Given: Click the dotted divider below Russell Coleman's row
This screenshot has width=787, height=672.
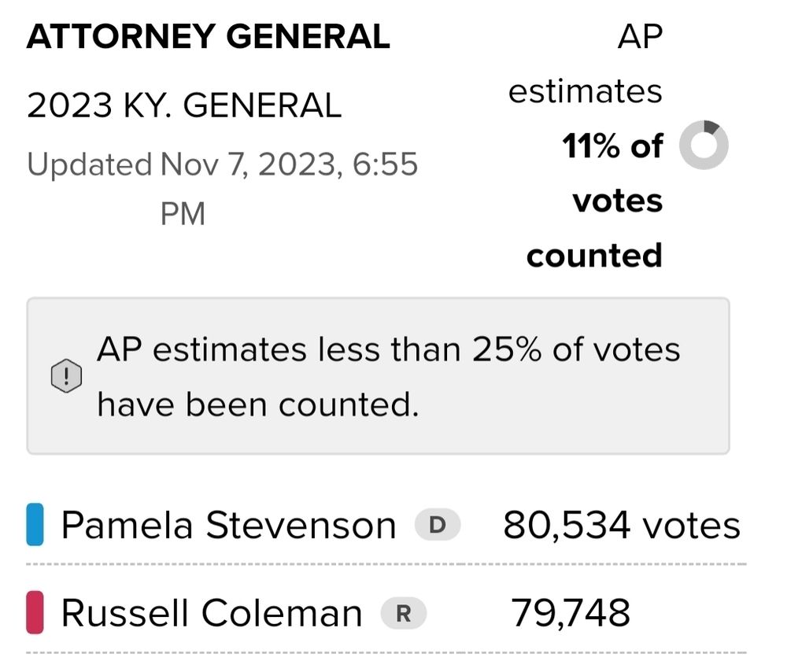Looking at the screenshot, I should click(386, 652).
